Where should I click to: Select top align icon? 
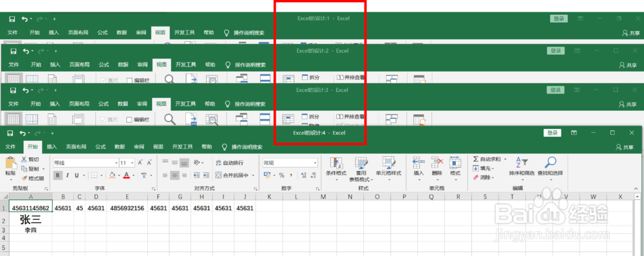165,162
